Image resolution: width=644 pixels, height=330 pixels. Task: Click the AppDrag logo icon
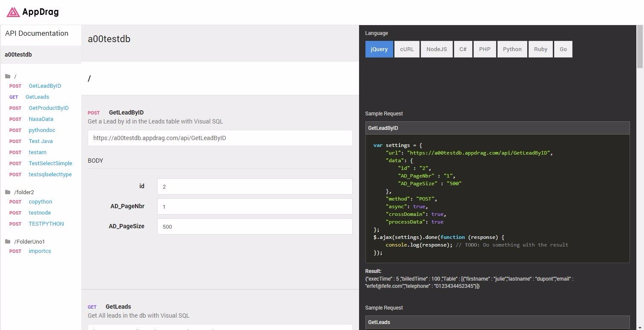click(x=13, y=12)
